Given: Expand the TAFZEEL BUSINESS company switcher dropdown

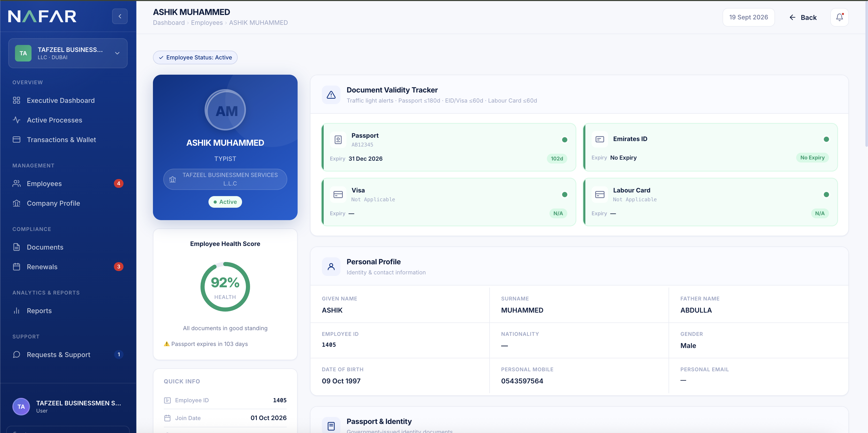Looking at the screenshot, I should [x=68, y=53].
